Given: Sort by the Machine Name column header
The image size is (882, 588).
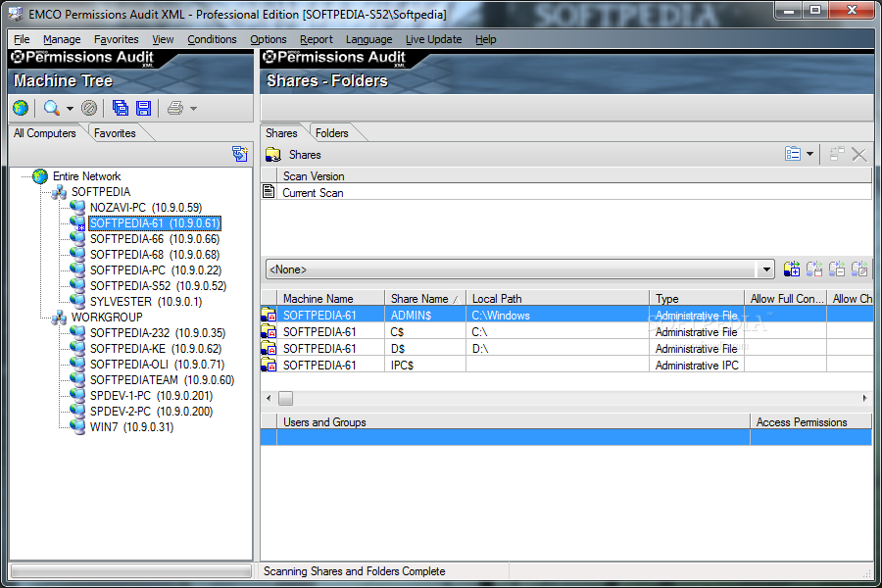Looking at the screenshot, I should tap(331, 299).
